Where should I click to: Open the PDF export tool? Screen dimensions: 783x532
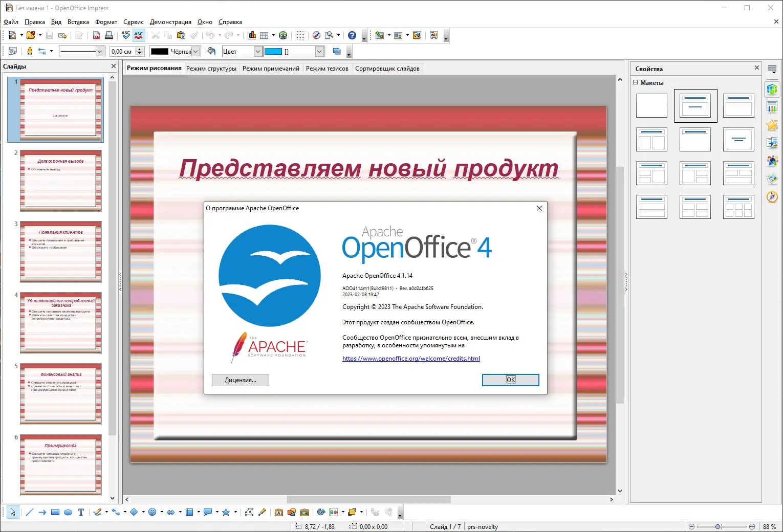96,35
